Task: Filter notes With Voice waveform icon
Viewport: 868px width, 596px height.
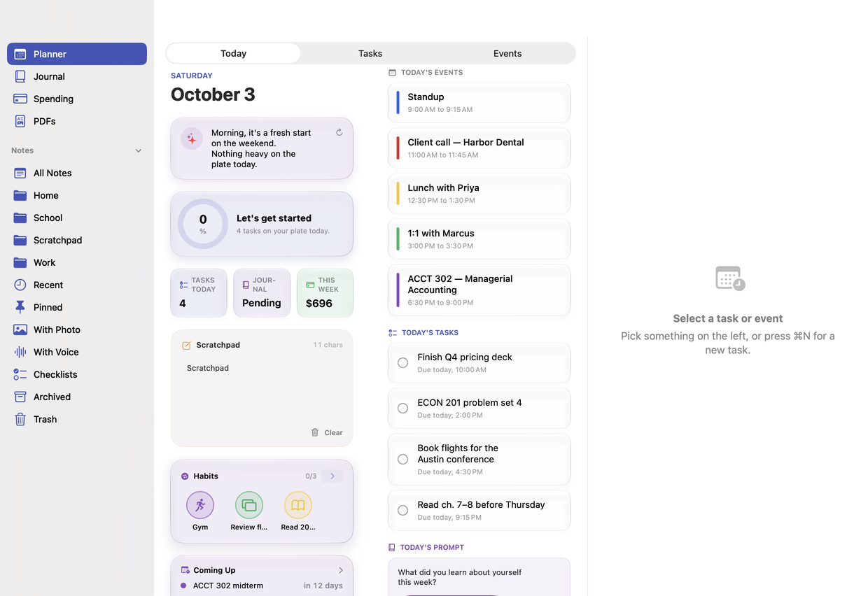Action: 20,352
